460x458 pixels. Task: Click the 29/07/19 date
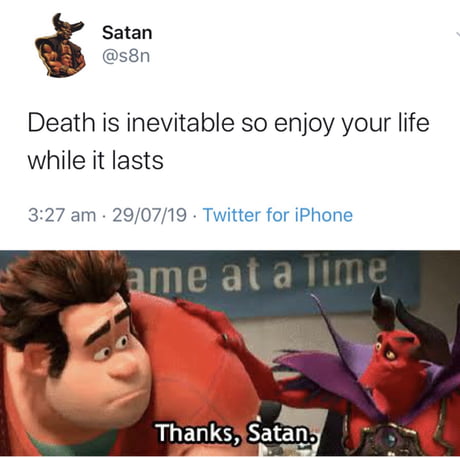coord(149,215)
